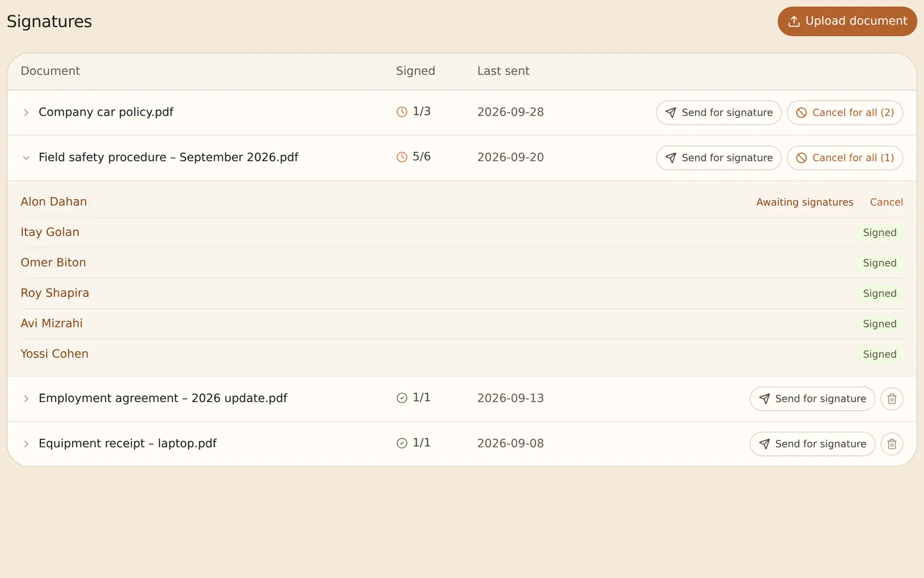The width and height of the screenshot is (924, 578).
Task: Expand Company car policy.pdf row
Action: pos(26,112)
